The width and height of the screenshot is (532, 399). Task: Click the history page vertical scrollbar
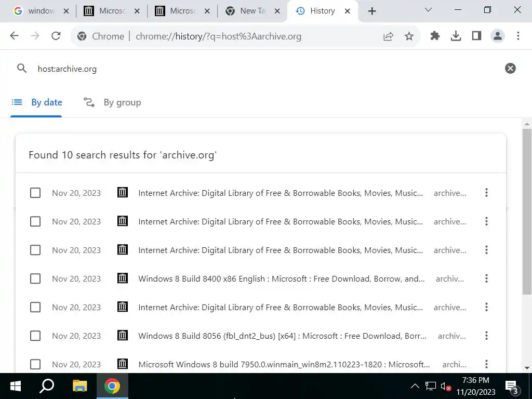(x=527, y=212)
